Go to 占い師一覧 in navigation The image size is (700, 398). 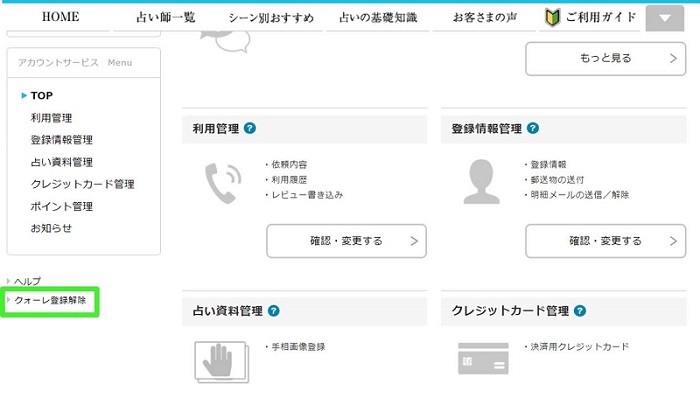coord(166,17)
